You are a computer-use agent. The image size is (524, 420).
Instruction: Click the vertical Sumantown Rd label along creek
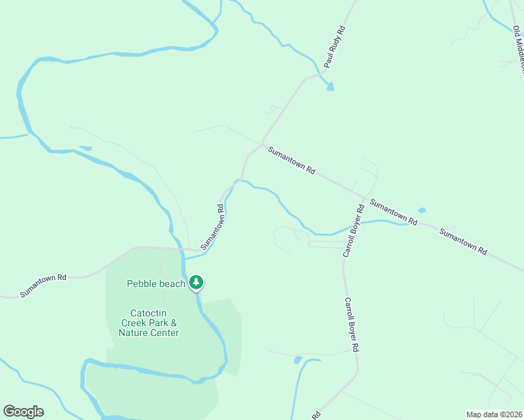[x=212, y=227]
